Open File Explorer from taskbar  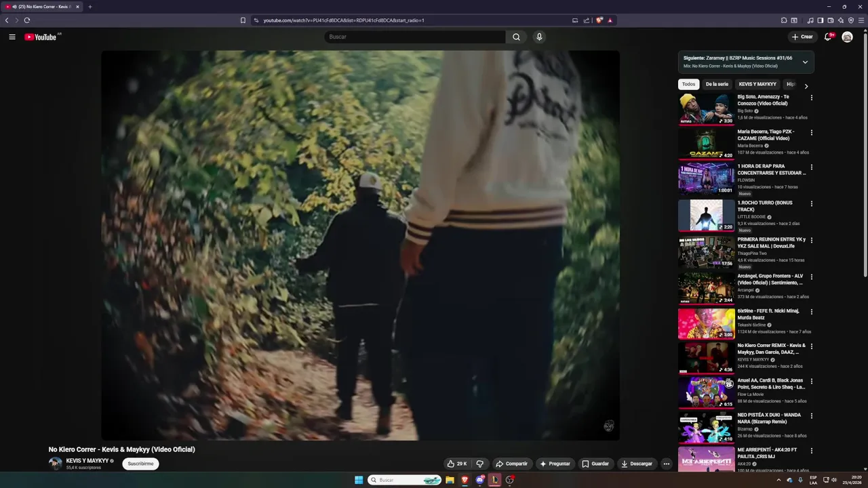[x=450, y=480]
